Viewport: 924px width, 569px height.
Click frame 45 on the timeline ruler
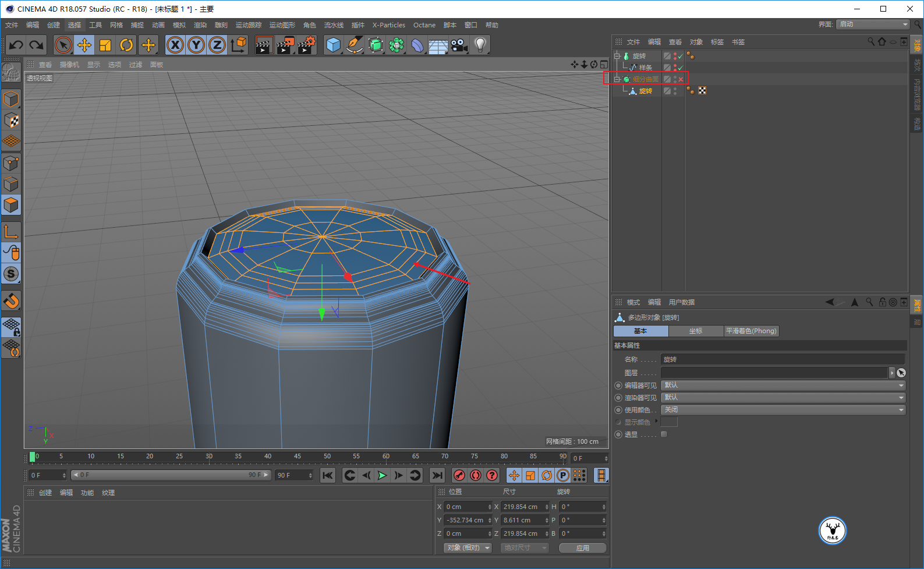click(297, 457)
